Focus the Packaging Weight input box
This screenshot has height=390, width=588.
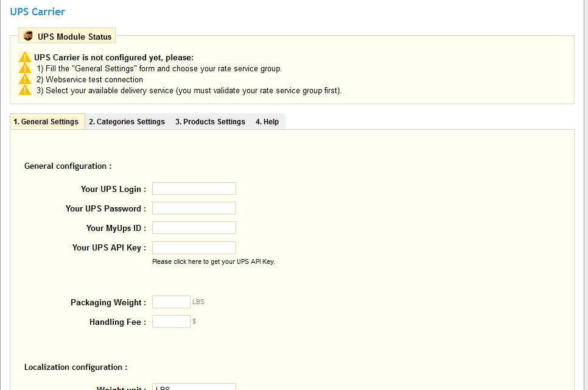(171, 302)
